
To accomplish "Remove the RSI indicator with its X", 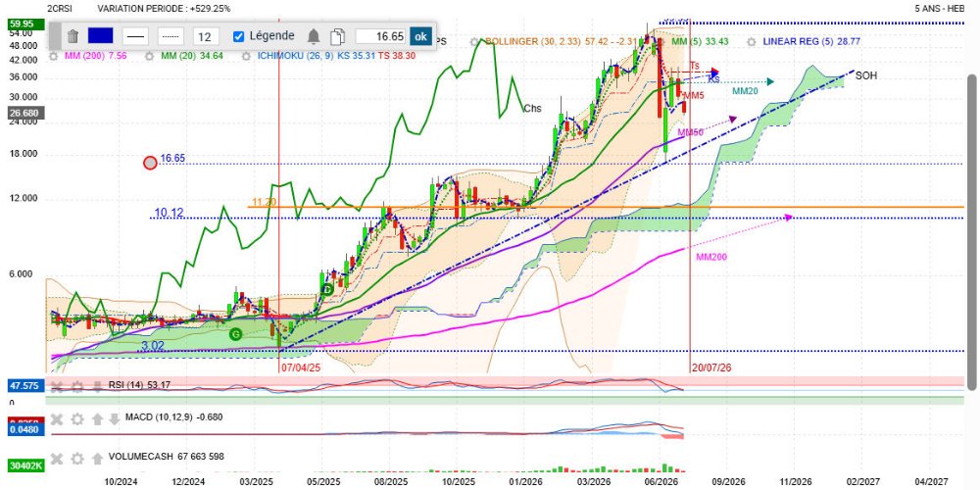I will coord(57,387).
